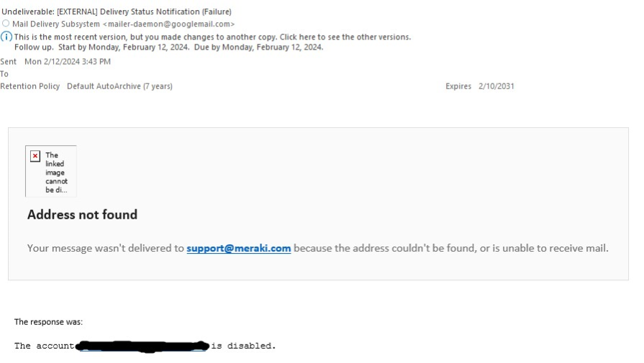Click the Undeliverable subject line

click(x=117, y=11)
